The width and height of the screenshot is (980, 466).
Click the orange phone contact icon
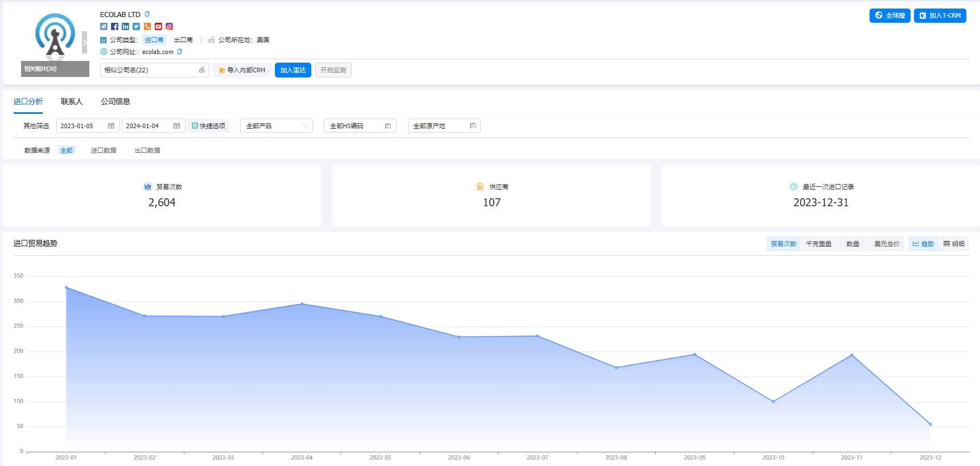[147, 26]
